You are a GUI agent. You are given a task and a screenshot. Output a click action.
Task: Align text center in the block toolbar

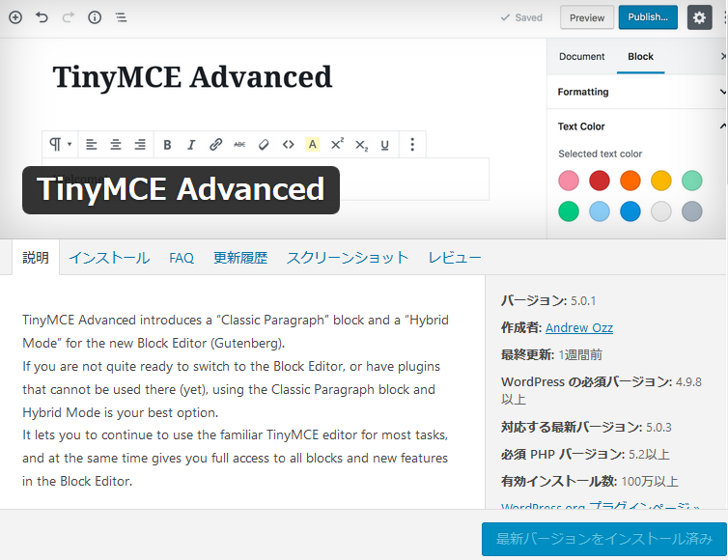pos(116,145)
